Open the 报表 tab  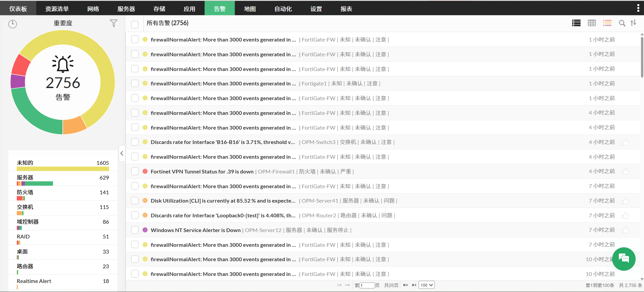(346, 9)
